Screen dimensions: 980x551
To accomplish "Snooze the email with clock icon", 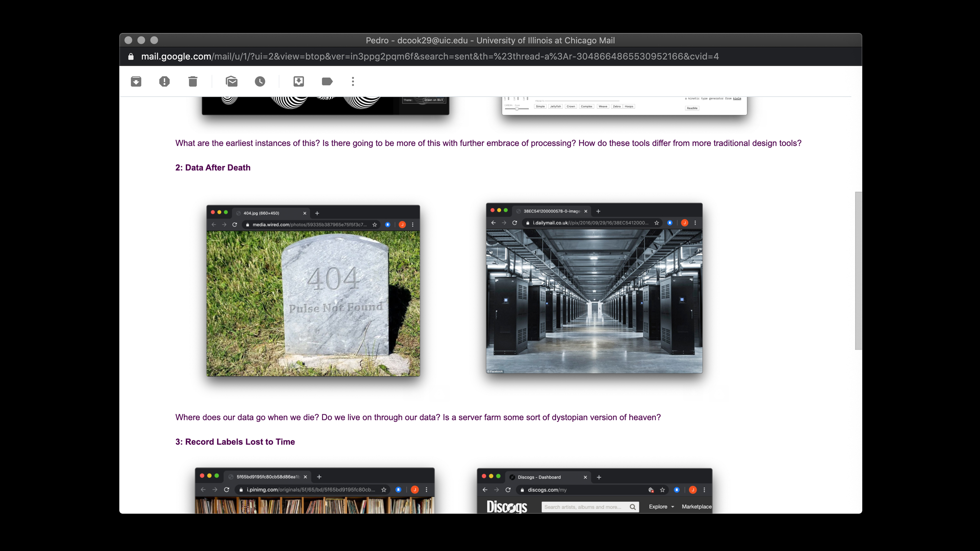I will [260, 81].
